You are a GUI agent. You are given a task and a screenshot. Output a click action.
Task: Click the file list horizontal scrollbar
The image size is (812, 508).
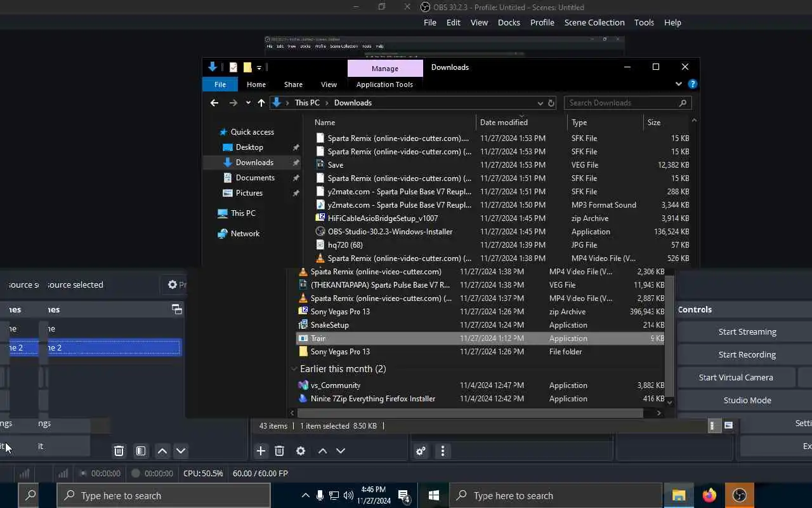[x=470, y=413]
